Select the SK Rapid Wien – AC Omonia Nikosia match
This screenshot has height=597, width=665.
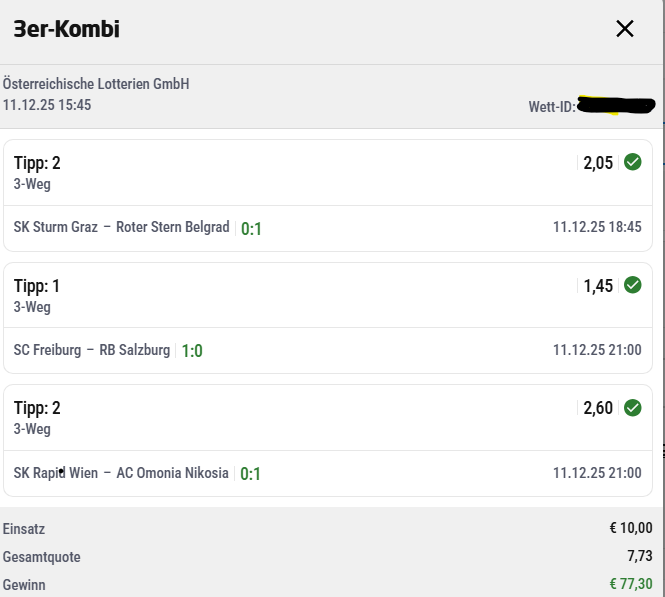click(x=121, y=473)
